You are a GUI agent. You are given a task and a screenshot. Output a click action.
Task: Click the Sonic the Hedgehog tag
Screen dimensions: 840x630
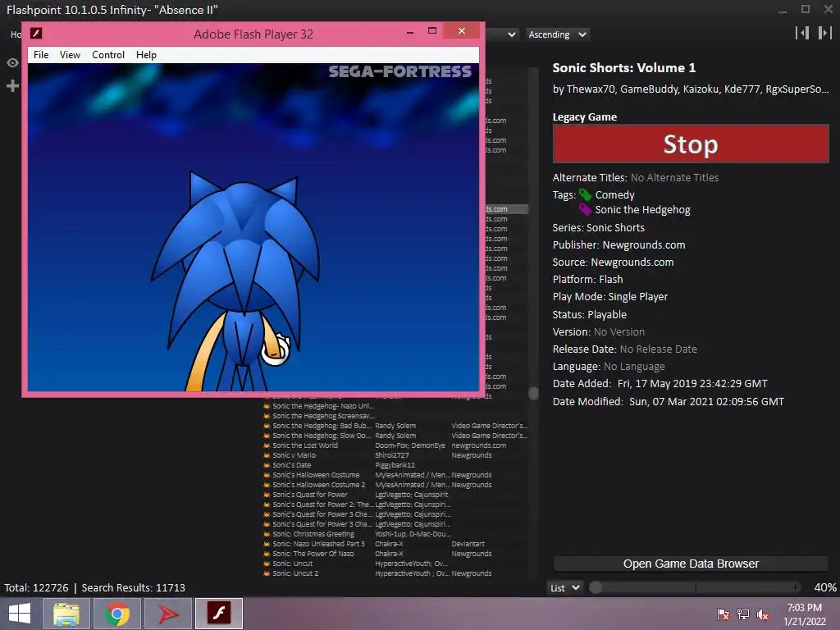click(642, 210)
